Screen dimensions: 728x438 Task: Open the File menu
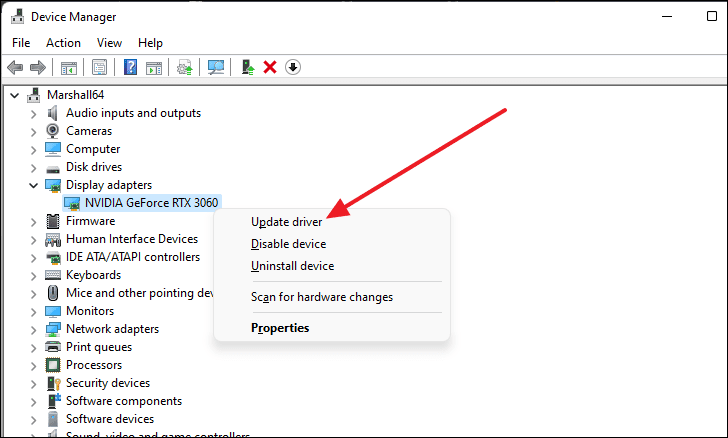21,43
